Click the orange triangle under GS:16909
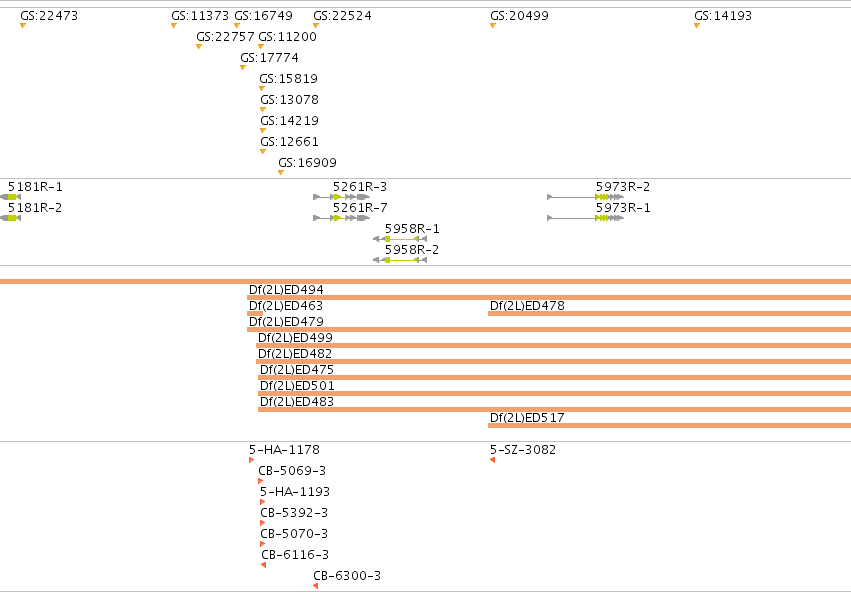The image size is (851, 592). (281, 173)
